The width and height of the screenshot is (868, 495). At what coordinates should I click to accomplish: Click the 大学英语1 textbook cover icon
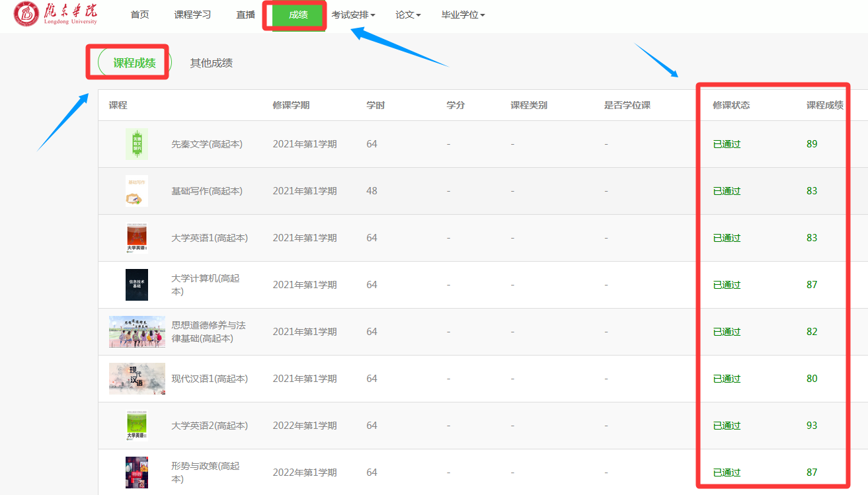click(136, 238)
